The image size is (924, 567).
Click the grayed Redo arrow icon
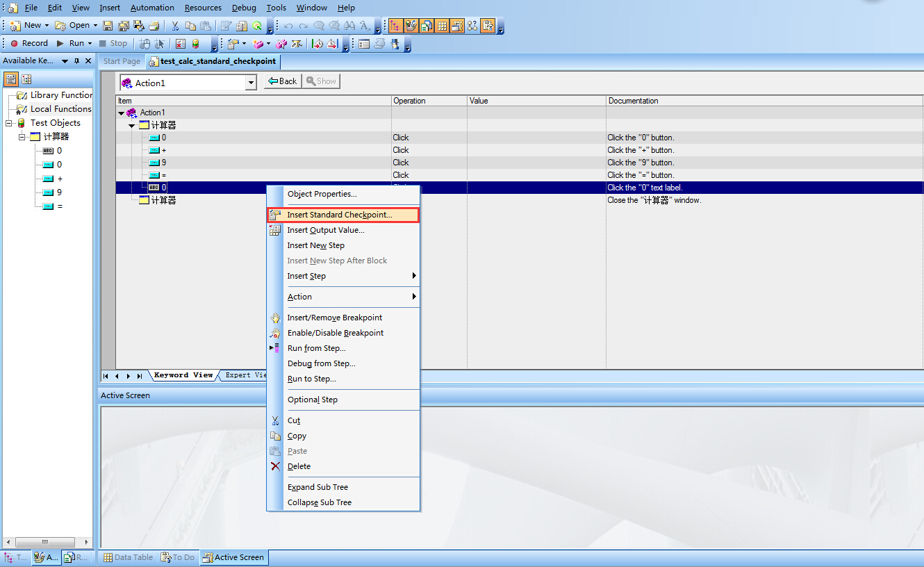[304, 25]
